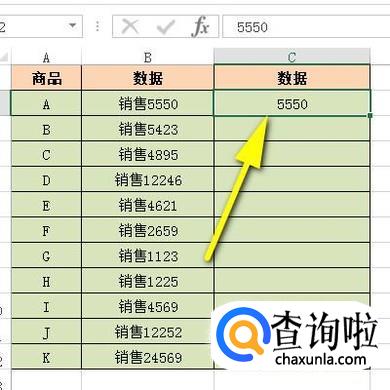Viewport: 390px width, 390px height.
Task: Open the chaxunla.com link
Action: click(x=321, y=359)
